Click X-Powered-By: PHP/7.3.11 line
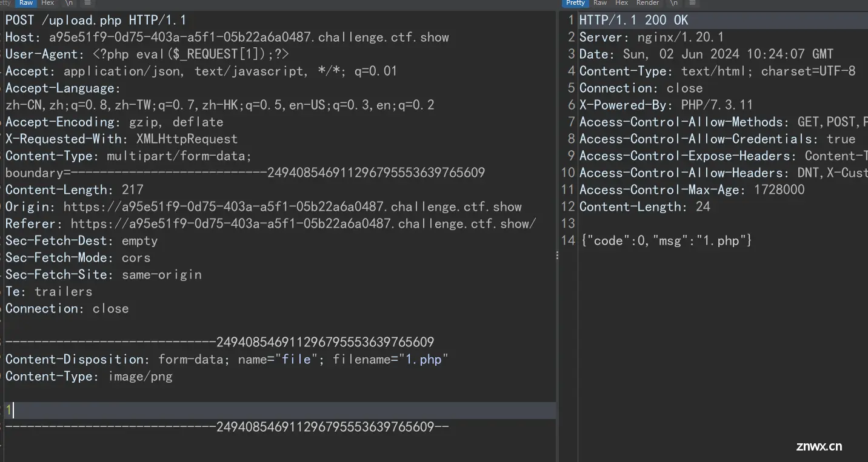 point(667,105)
